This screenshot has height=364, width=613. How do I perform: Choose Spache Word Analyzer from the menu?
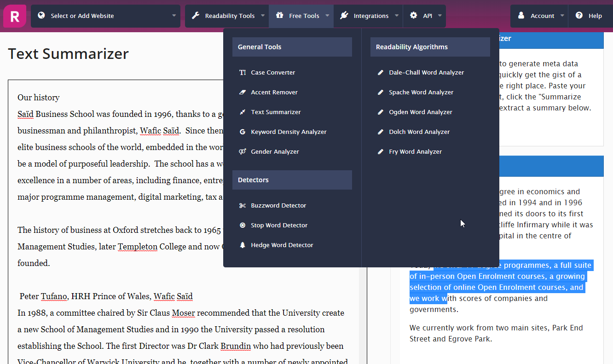[x=430, y=92]
